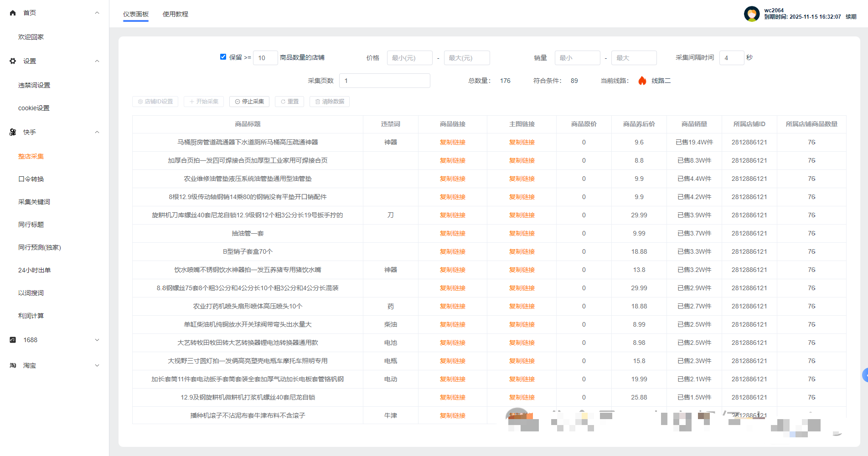Expand the 淘宝 menu group
The image size is (868, 456).
[97, 365]
